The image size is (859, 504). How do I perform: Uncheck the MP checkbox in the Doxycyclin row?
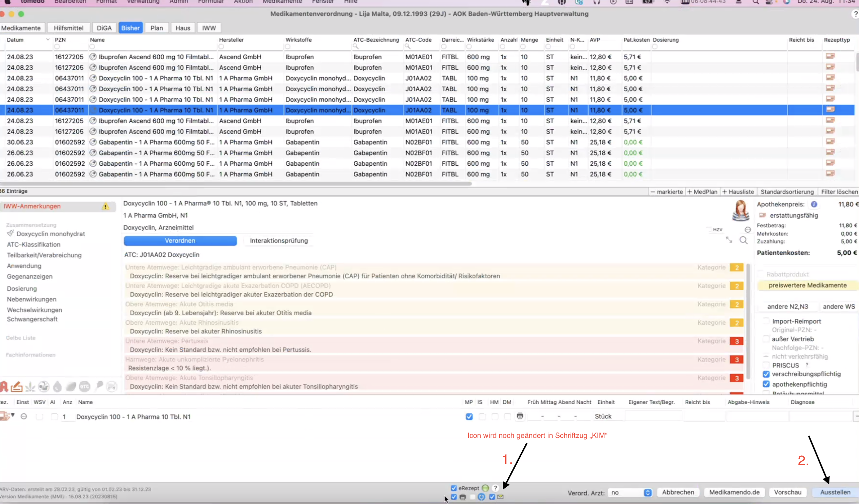click(469, 416)
